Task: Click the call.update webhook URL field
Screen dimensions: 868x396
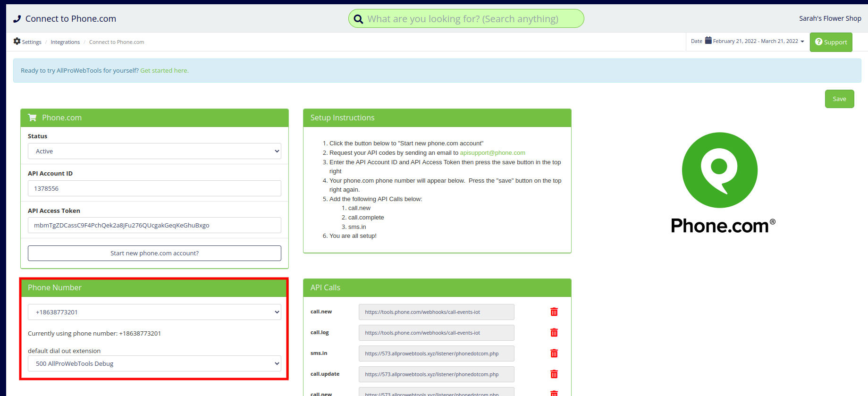Action: click(436, 374)
